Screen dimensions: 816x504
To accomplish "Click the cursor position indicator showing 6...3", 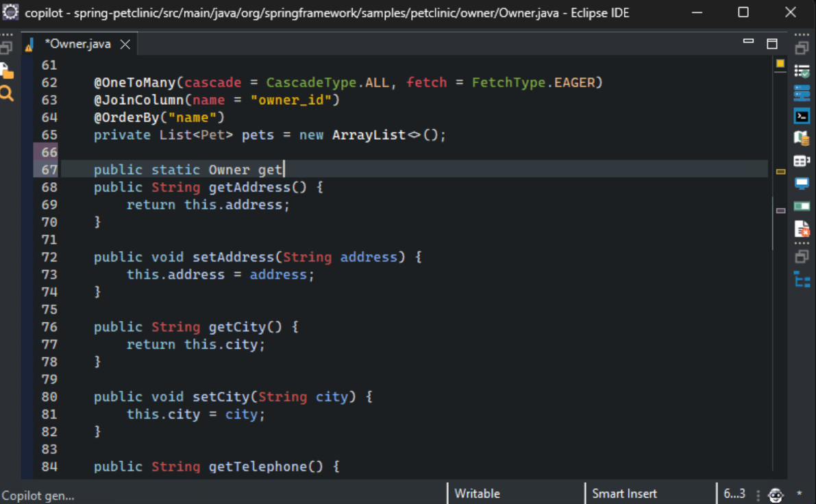I will point(734,493).
